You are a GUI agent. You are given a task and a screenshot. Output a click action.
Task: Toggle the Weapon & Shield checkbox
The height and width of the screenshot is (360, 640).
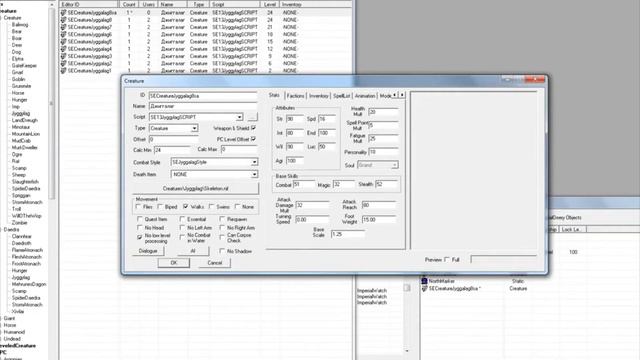(x=253, y=128)
